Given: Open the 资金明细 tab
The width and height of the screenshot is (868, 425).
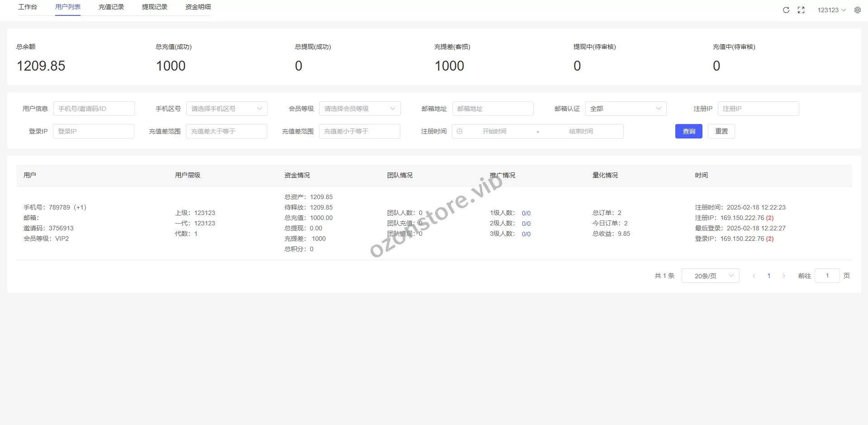Looking at the screenshot, I should pyautogui.click(x=198, y=7).
